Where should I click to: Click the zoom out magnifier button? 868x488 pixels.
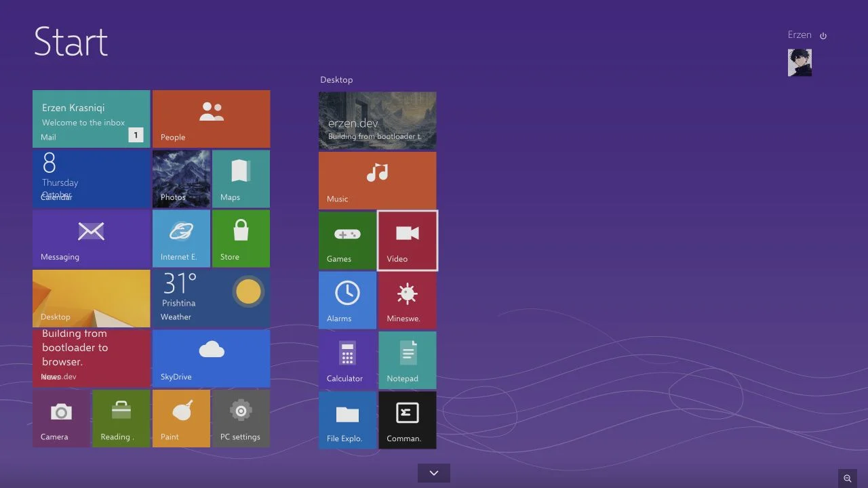pos(848,479)
